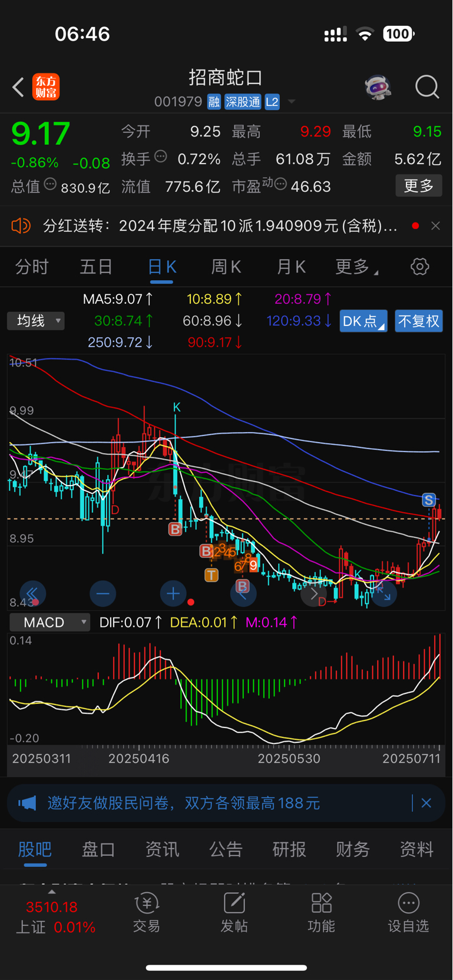
Task: Move chart right with right arrow
Action: tap(313, 593)
